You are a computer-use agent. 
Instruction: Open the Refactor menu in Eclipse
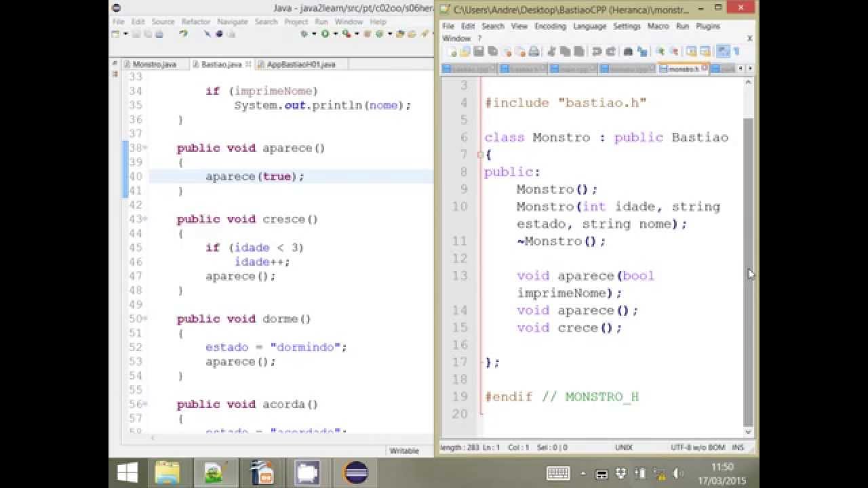click(196, 22)
